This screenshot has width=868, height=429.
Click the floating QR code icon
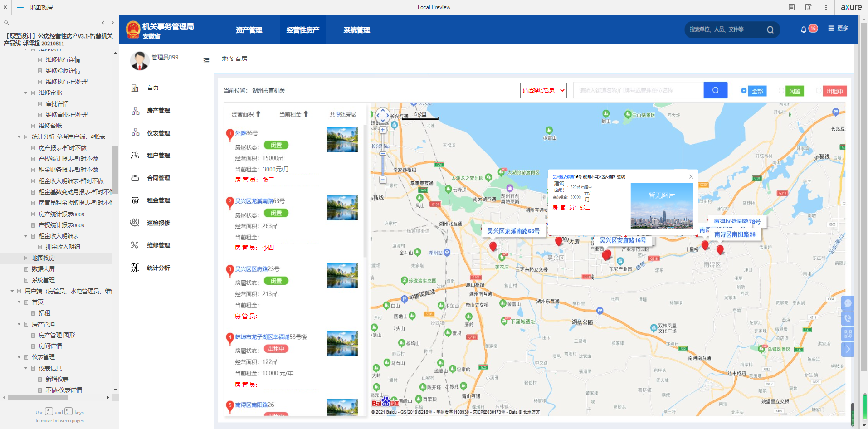[x=848, y=334]
